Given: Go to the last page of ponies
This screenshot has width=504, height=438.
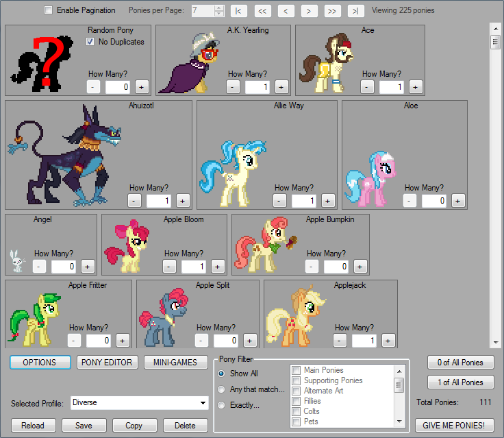Looking at the screenshot, I should click(x=356, y=11).
